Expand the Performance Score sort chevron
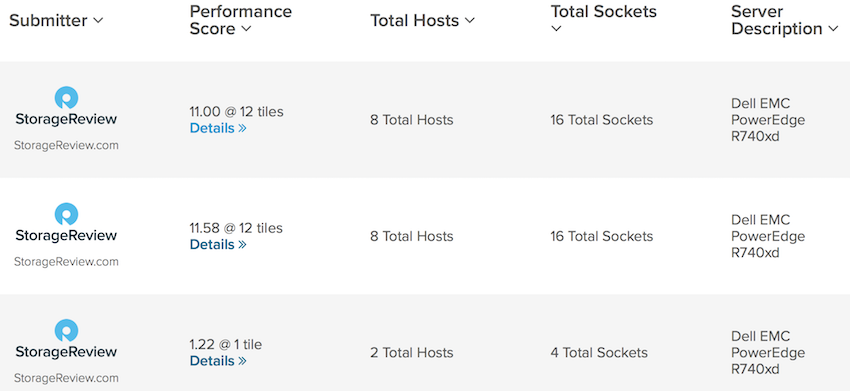The height and width of the screenshot is (391, 850). [246, 29]
